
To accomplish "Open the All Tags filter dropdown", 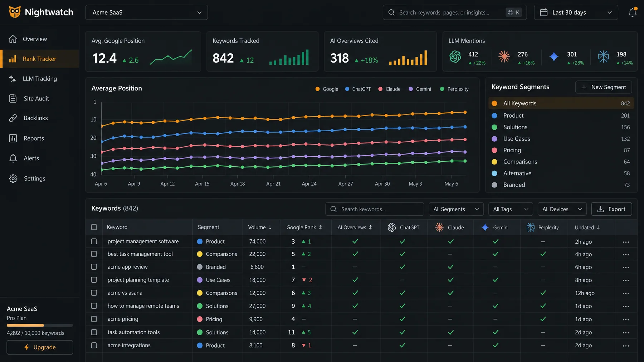I will pos(511,209).
